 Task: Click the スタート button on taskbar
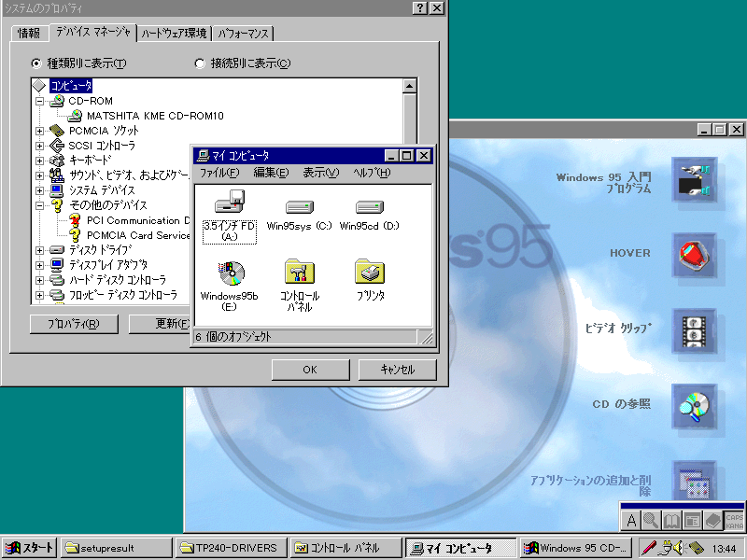[30, 548]
